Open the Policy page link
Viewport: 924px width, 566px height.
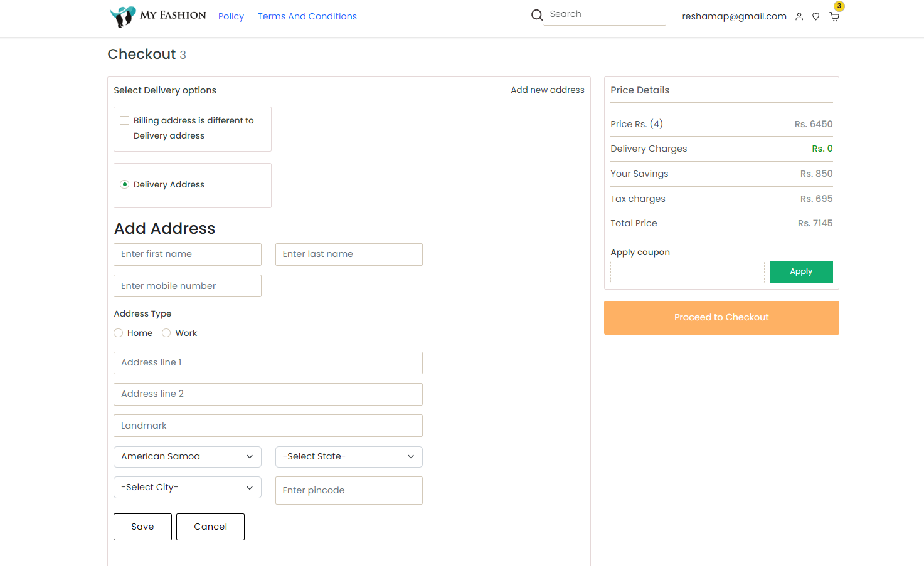coord(231,16)
